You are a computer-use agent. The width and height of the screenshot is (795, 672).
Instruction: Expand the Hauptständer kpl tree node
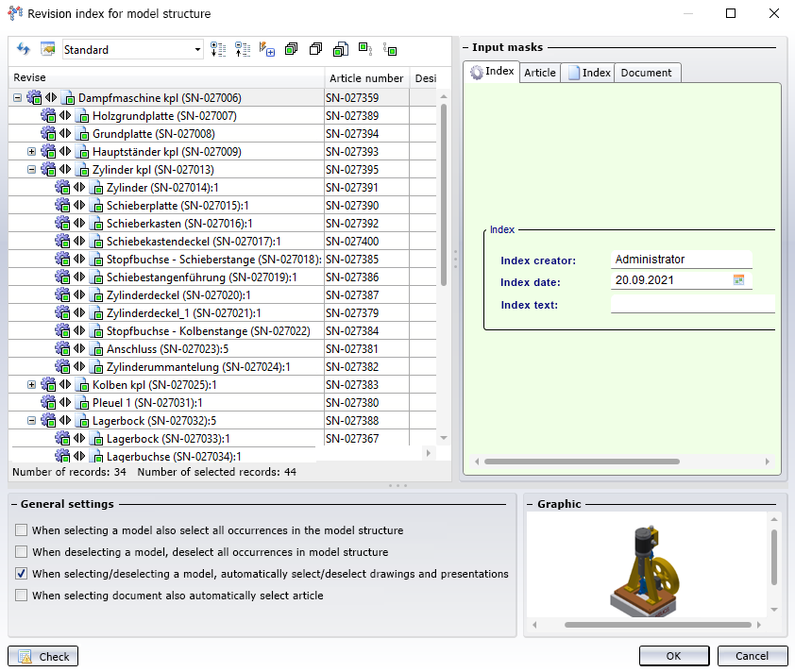tap(31, 152)
